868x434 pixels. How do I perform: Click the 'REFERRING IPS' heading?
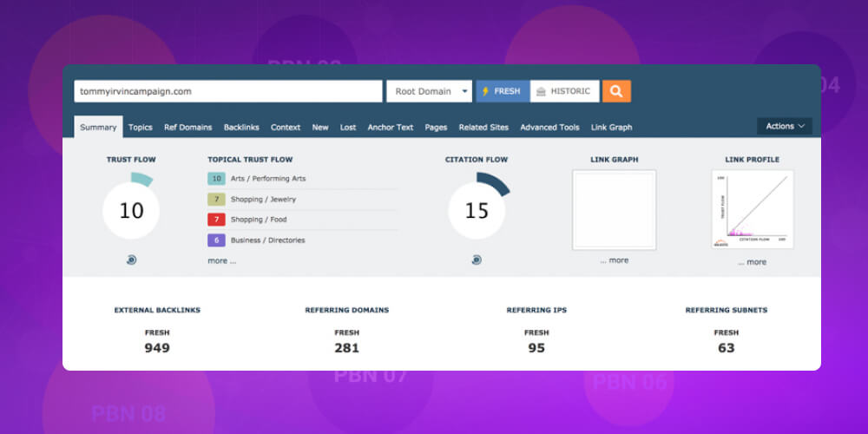click(536, 310)
